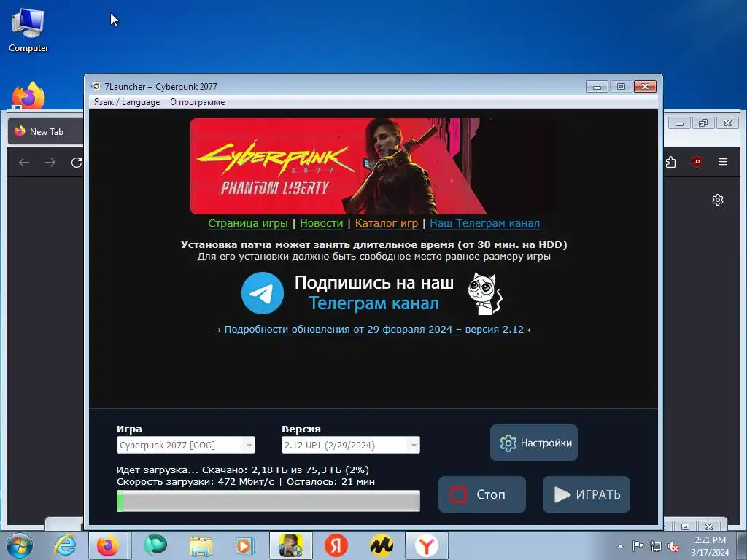The height and width of the screenshot is (560, 747).
Task: Click the uBlock Origin shield icon
Action: pos(697,162)
